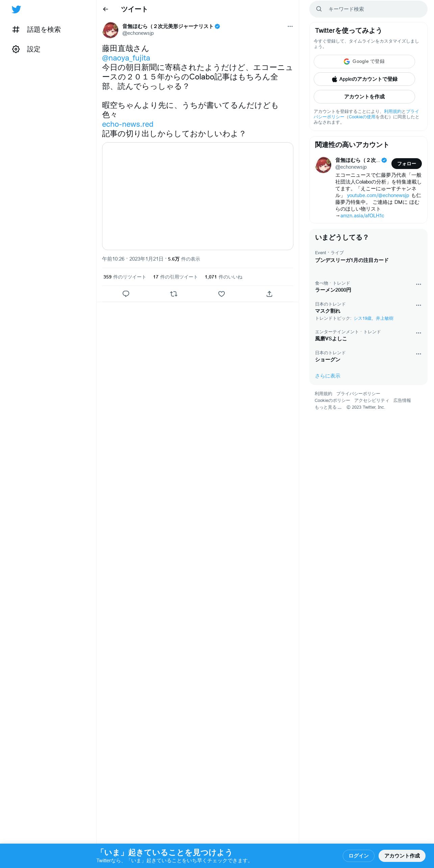Open more options for ショーグン trend

[418, 354]
